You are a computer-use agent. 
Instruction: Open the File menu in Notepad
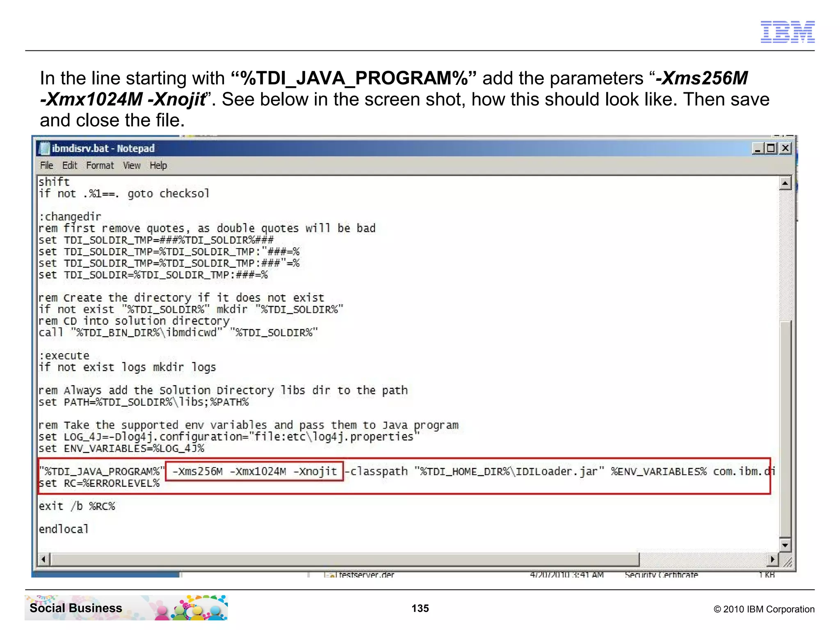(x=46, y=165)
